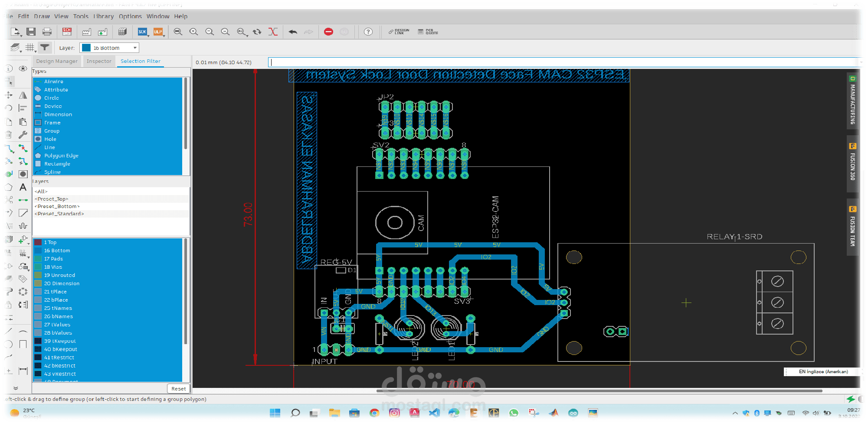The image size is (868, 423).
Task: Toggle the selection filter funnel button
Action: (45, 47)
